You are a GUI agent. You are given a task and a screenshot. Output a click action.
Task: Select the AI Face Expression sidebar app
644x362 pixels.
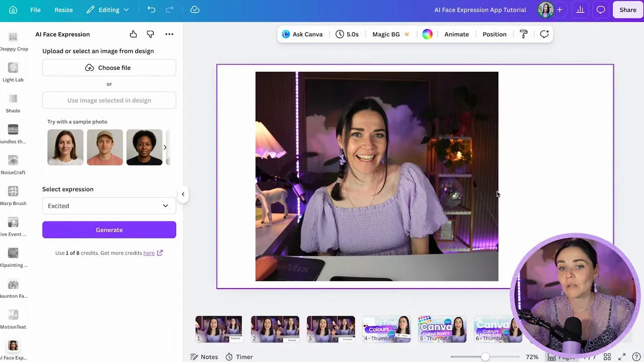click(13, 350)
